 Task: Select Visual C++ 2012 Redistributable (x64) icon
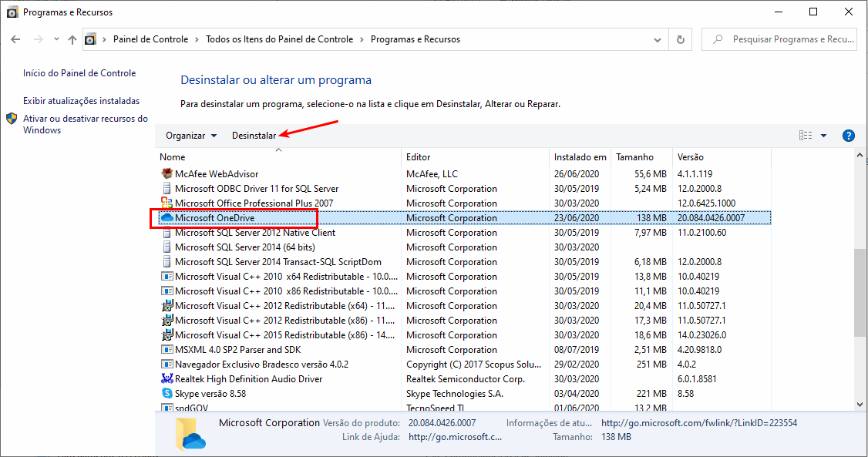coord(167,306)
